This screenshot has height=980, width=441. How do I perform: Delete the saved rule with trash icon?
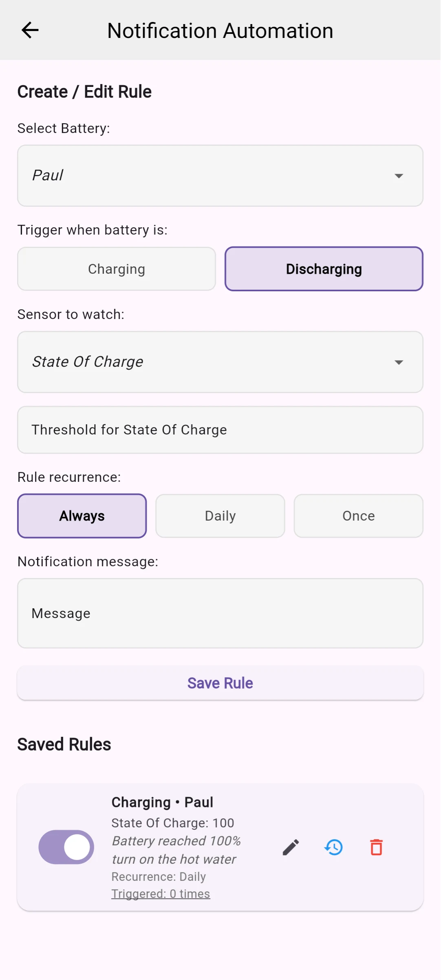pyautogui.click(x=376, y=847)
